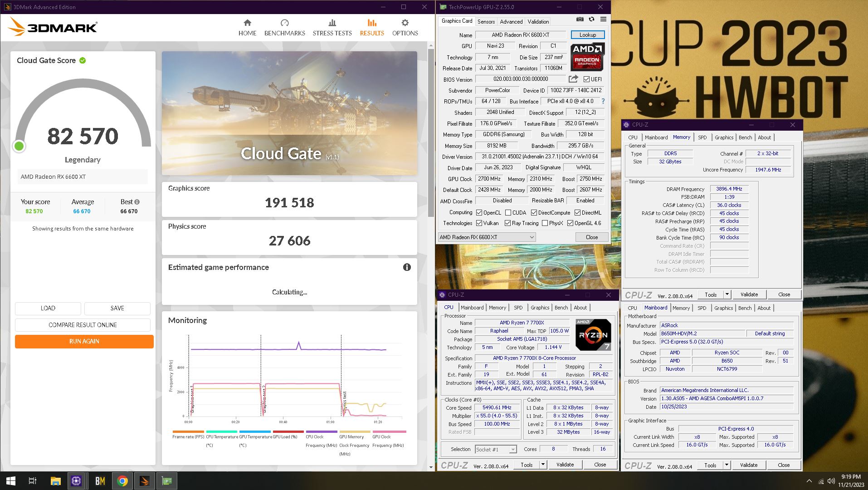Screen dimensions: 868x490
Task: Click the info icon next to Best score
Action: 137,202
